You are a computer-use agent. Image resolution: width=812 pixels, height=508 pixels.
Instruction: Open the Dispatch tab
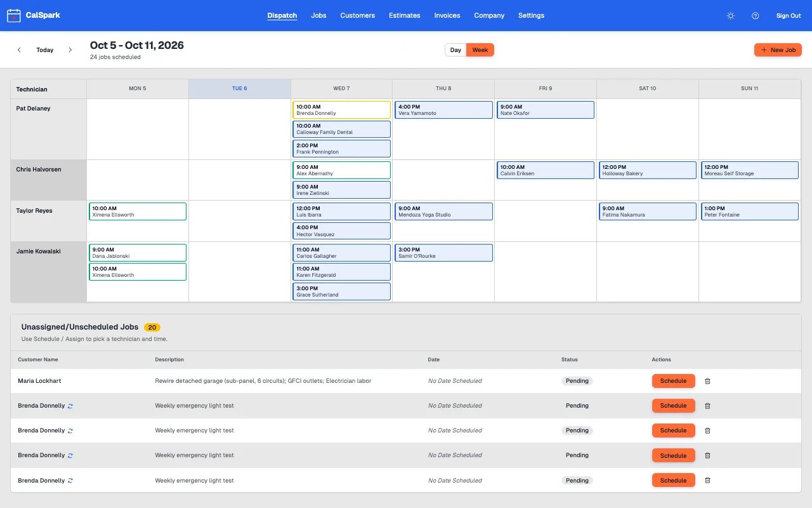pyautogui.click(x=282, y=15)
